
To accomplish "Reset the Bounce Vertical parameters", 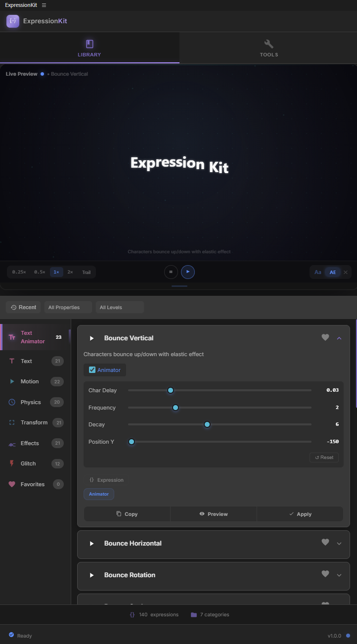I will [x=324, y=457].
